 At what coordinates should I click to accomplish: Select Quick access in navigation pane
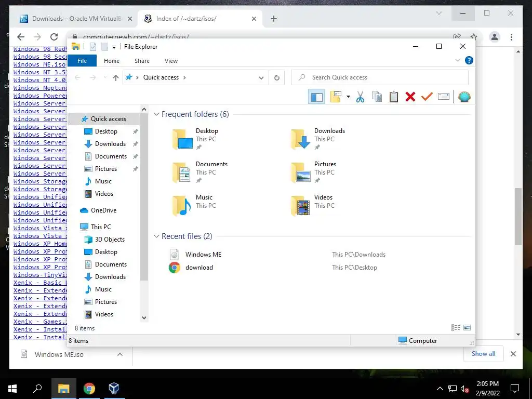pyautogui.click(x=104, y=119)
